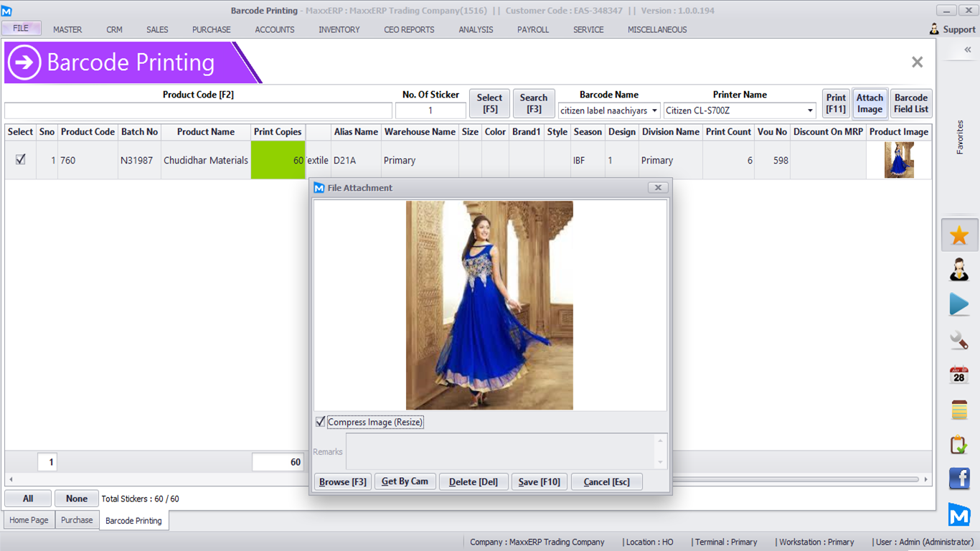Open the INVENTORY menu
980x551 pixels.
(x=339, y=29)
